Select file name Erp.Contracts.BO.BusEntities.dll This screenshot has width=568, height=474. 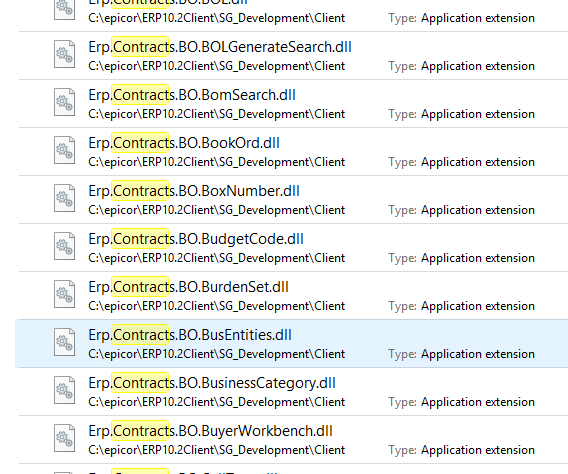tap(190, 335)
